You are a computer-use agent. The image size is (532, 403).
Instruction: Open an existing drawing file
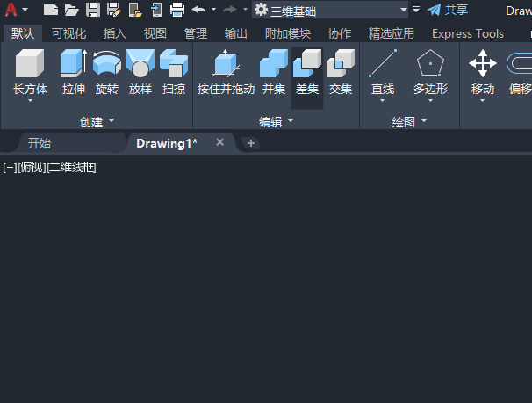click(72, 10)
